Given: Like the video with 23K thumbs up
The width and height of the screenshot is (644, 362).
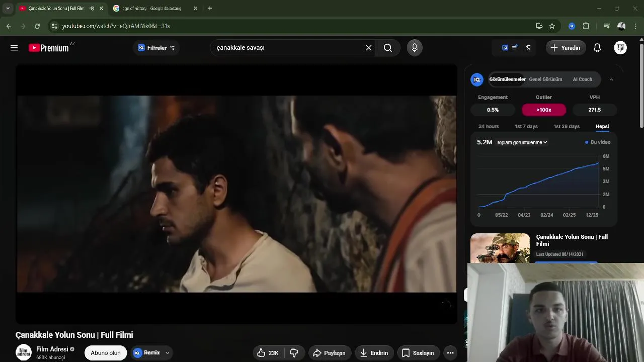Looking at the screenshot, I should (x=268, y=353).
